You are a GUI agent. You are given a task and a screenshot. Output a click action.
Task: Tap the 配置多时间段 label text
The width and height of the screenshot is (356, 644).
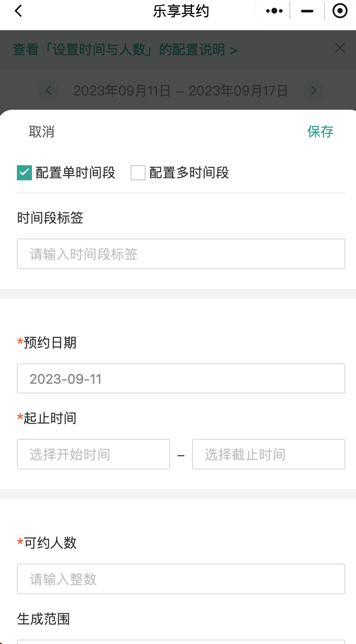[189, 173]
